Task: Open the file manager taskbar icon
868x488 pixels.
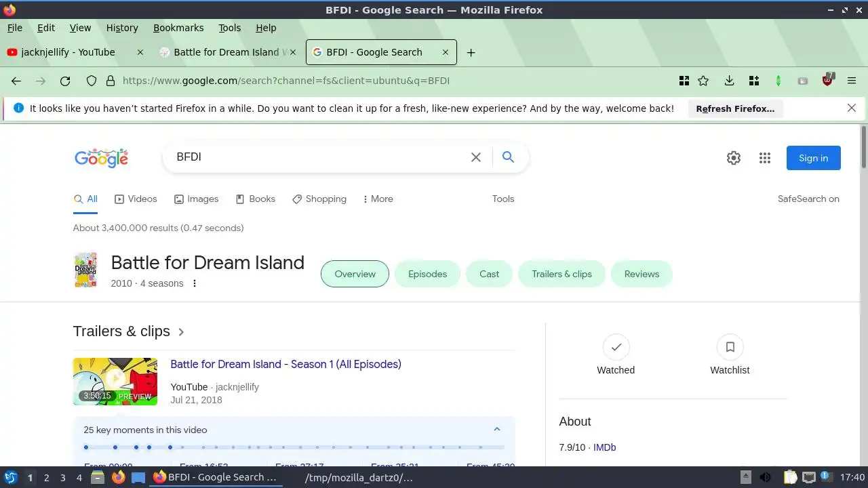Action: tap(98, 477)
